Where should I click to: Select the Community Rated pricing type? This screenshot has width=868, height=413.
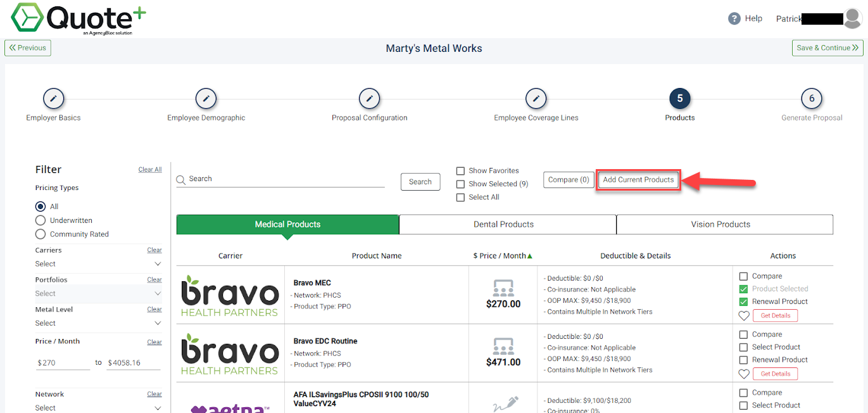pos(41,234)
